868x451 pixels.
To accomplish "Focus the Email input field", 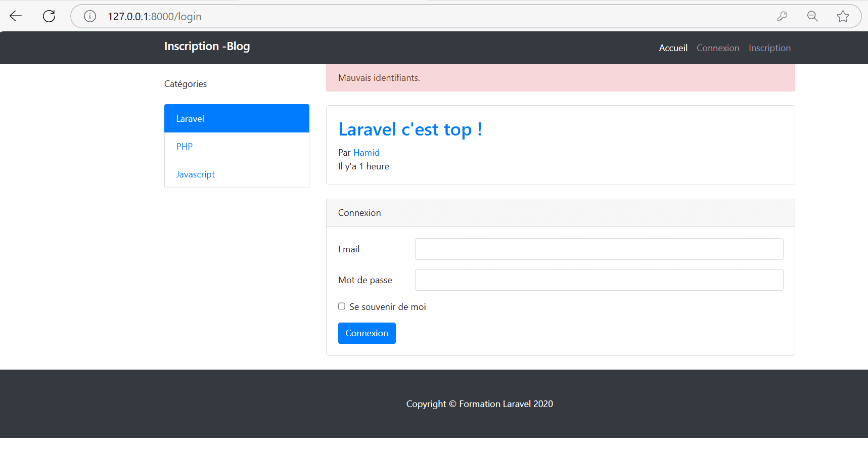I will [599, 249].
